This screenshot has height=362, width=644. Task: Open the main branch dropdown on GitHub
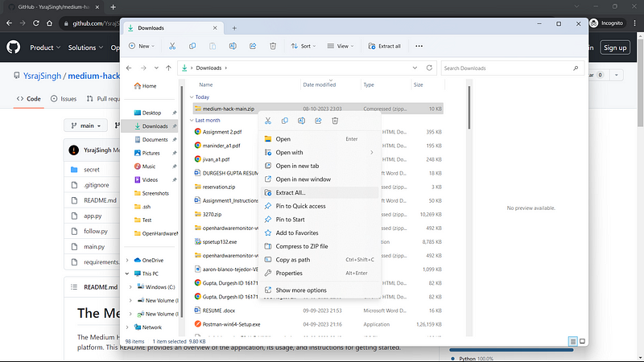click(86, 125)
